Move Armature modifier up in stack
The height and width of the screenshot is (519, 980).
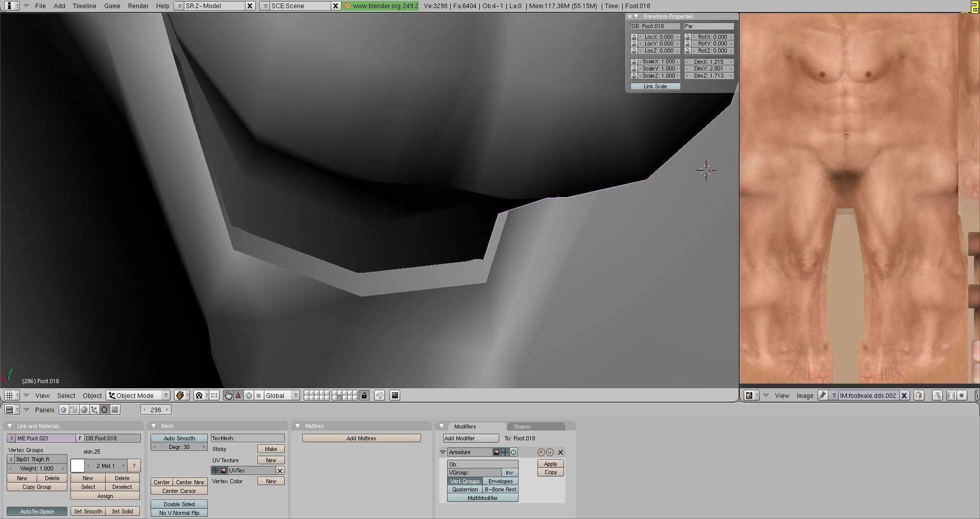coord(541,452)
